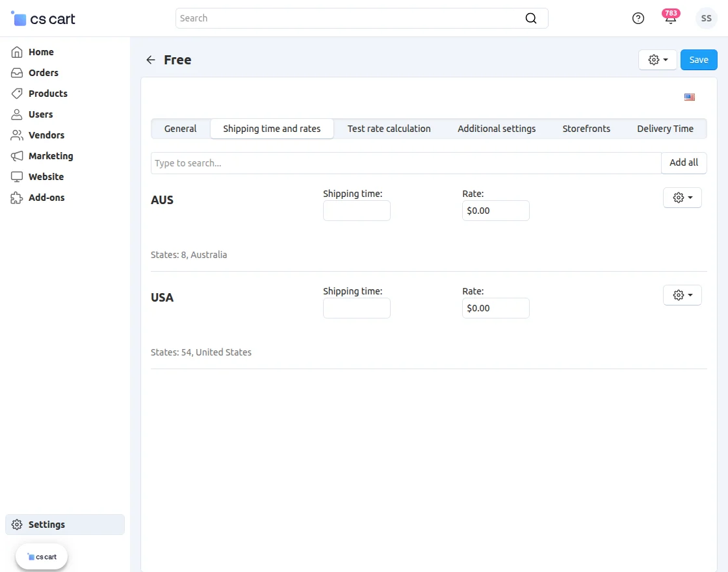
Task: Expand the AUS rate gear menu
Action: tap(682, 198)
